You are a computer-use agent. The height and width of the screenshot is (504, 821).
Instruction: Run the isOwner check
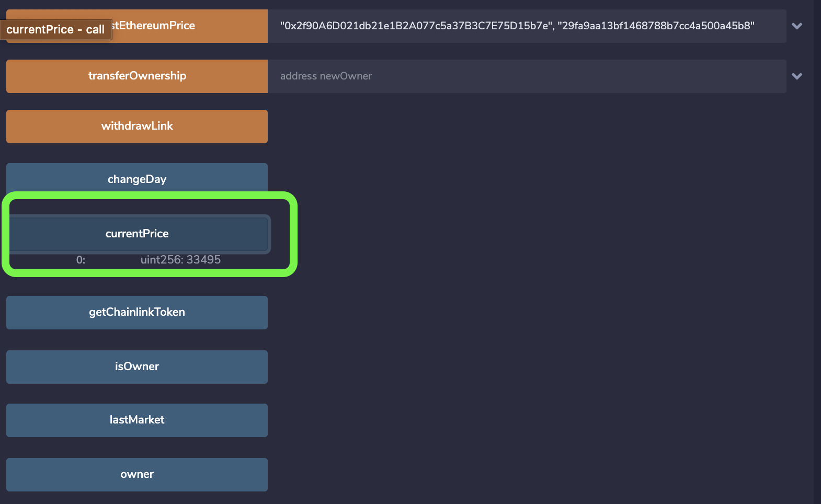click(x=137, y=367)
